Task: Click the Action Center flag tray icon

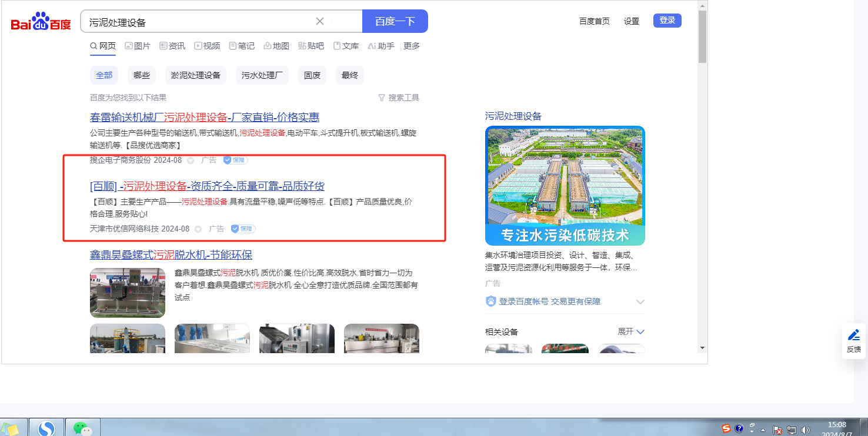Action: click(x=777, y=430)
